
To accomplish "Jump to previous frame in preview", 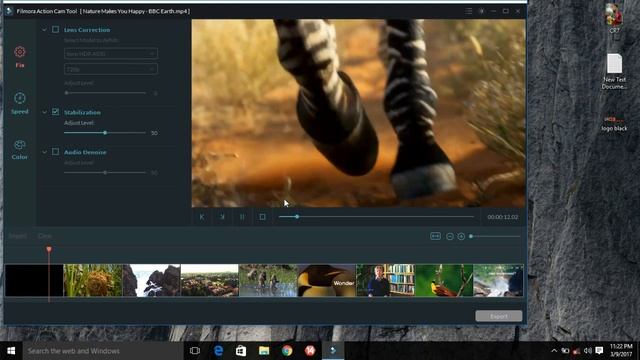I will pos(202,217).
